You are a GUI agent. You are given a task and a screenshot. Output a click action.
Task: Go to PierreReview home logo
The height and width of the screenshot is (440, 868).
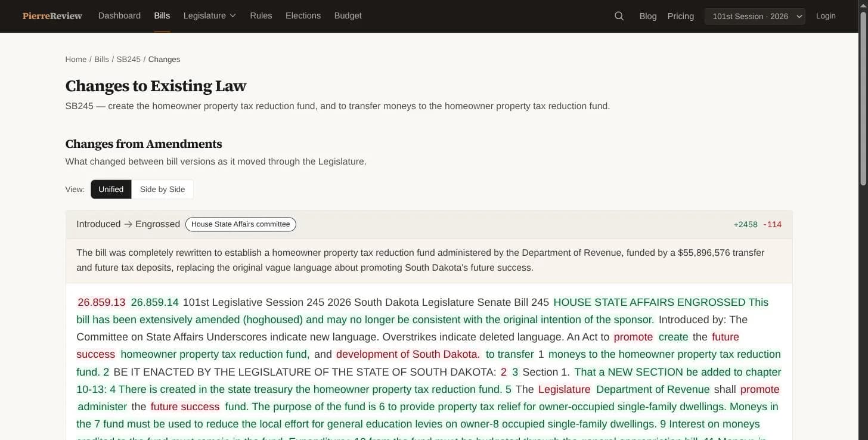pyautogui.click(x=52, y=16)
